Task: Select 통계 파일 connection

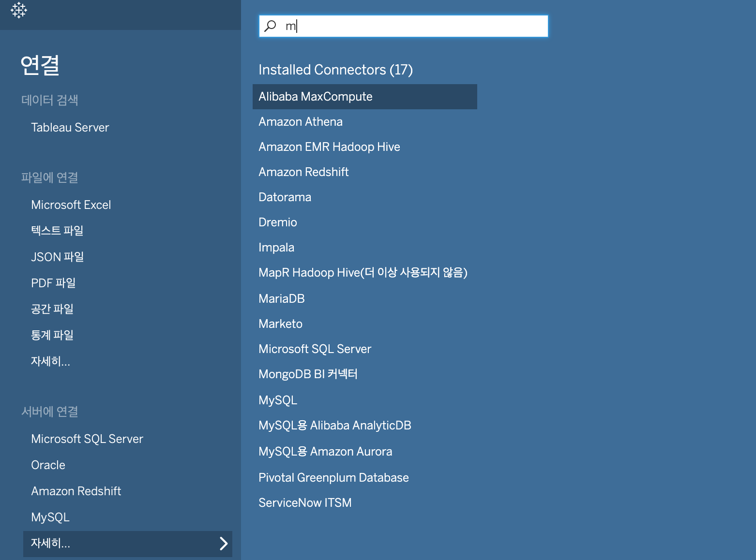Action: [x=52, y=335]
